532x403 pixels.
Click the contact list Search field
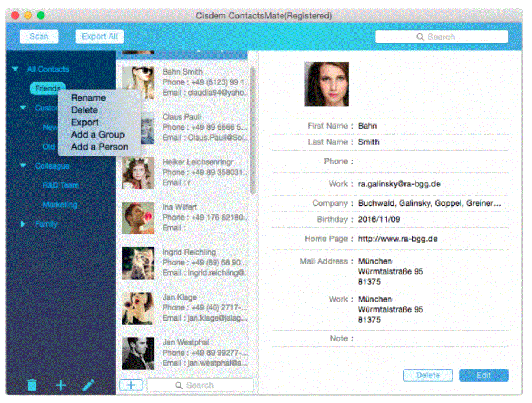tap(200, 385)
